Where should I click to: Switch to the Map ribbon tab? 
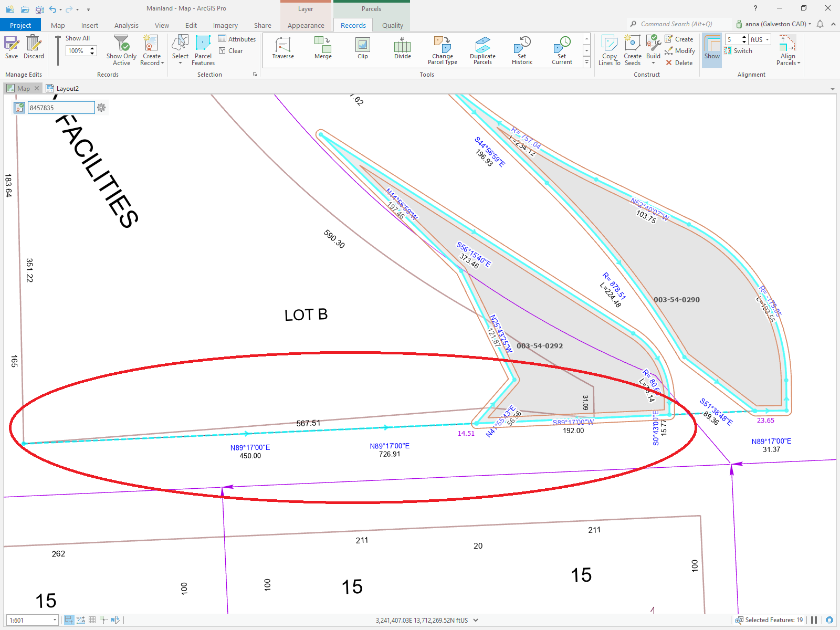pos(58,25)
